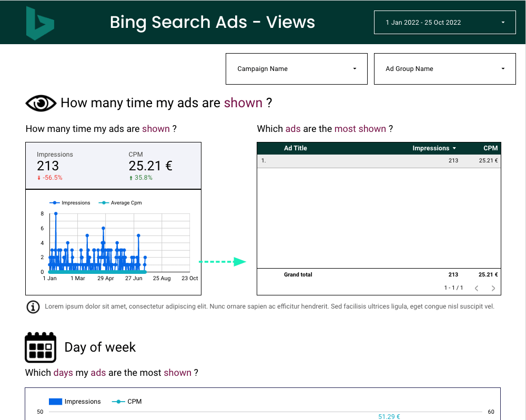Click the green up arrow under CPM

(130, 178)
